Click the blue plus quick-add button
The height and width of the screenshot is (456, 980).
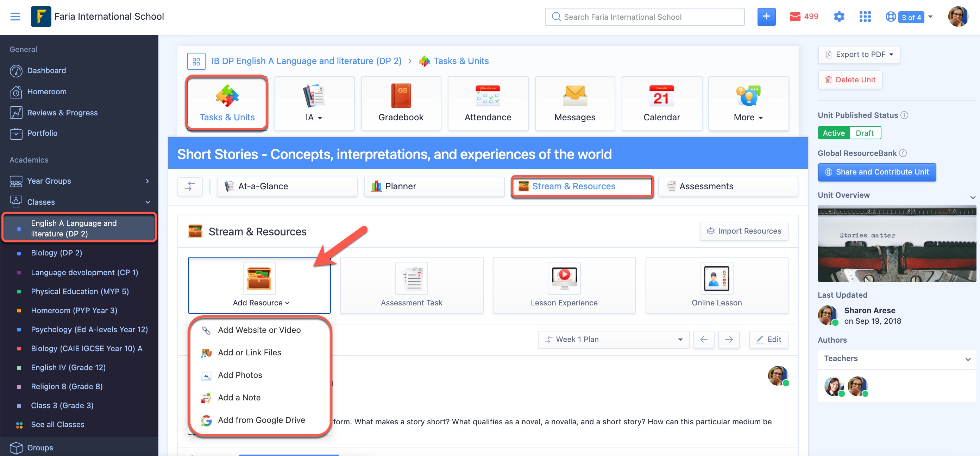(x=766, y=17)
